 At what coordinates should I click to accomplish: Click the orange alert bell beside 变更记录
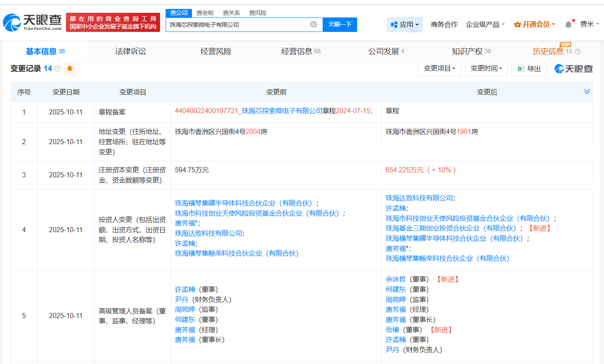pyautogui.click(x=69, y=68)
